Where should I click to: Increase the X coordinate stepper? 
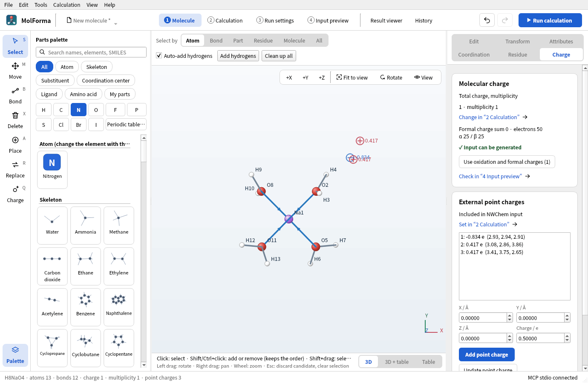pyautogui.click(x=510, y=316)
